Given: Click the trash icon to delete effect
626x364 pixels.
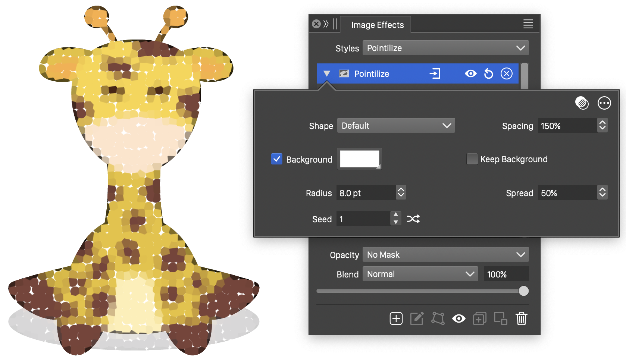Looking at the screenshot, I should [521, 319].
